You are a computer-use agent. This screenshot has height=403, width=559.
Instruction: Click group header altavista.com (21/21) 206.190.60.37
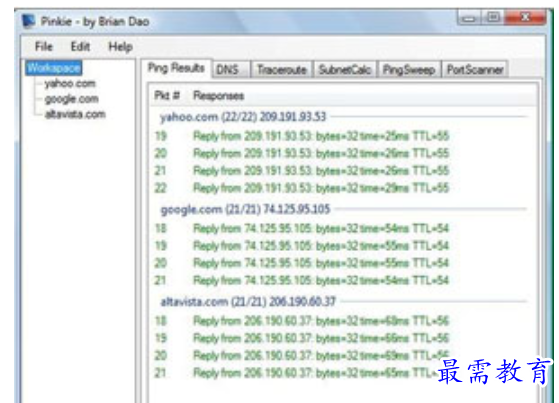coord(248,302)
